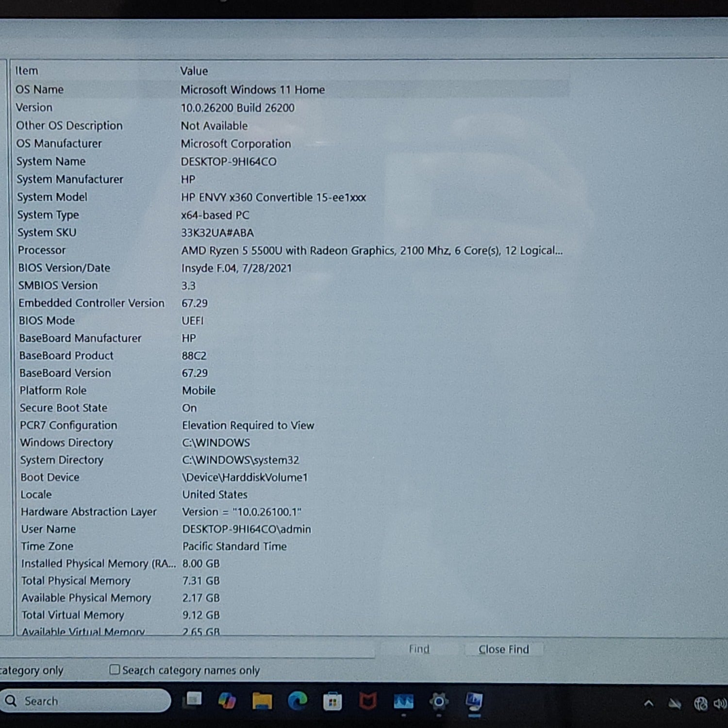Click the System Information taskbar icon
This screenshot has width=728, height=728.
click(474, 701)
